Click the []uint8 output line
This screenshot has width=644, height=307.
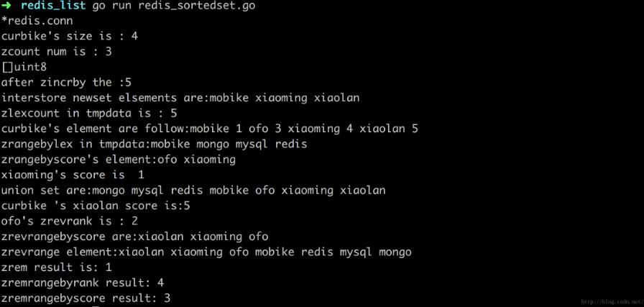point(25,67)
